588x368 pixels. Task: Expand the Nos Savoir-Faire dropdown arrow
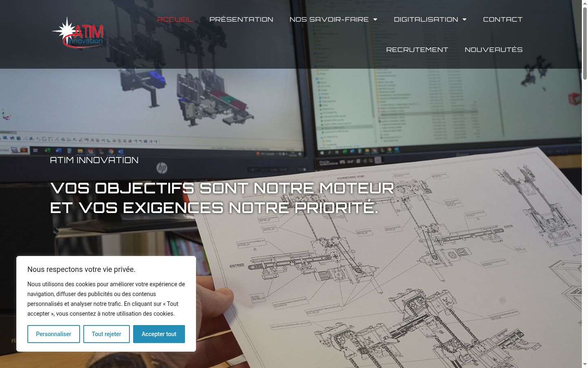375,19
